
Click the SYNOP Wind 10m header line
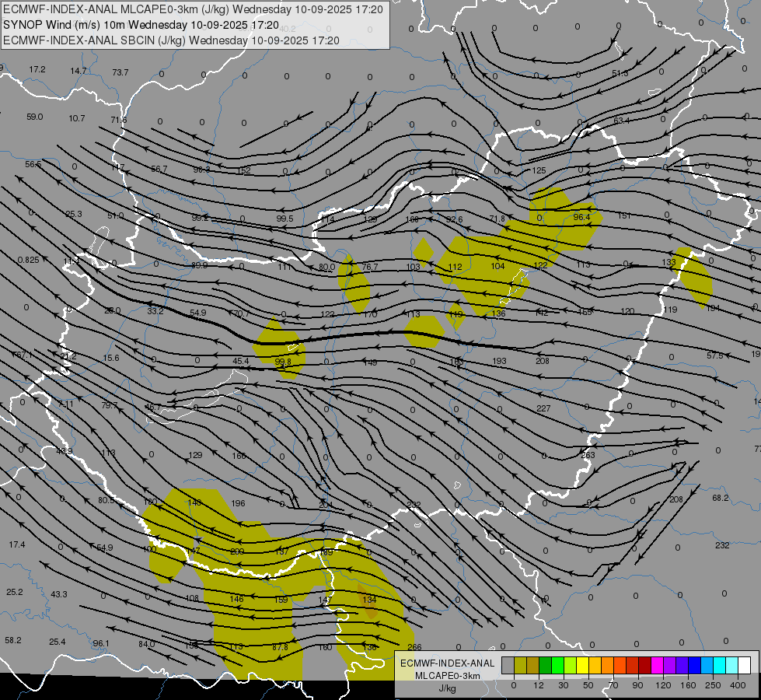click(141, 25)
